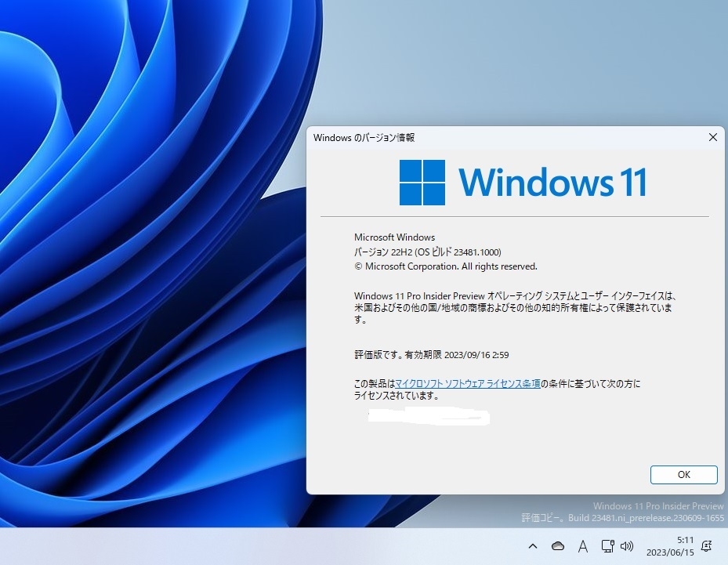
Task: Click the dialog title "Windows のバージョン情報"
Action: (x=364, y=137)
